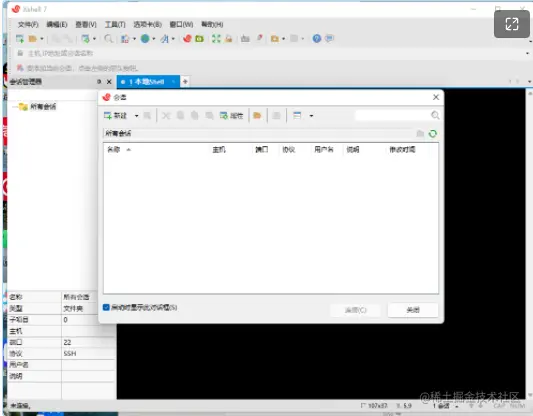This screenshot has height=416, width=533.
Task: Click the magnifier find icon in the main toolbar
Action: pyautogui.click(x=108, y=39)
